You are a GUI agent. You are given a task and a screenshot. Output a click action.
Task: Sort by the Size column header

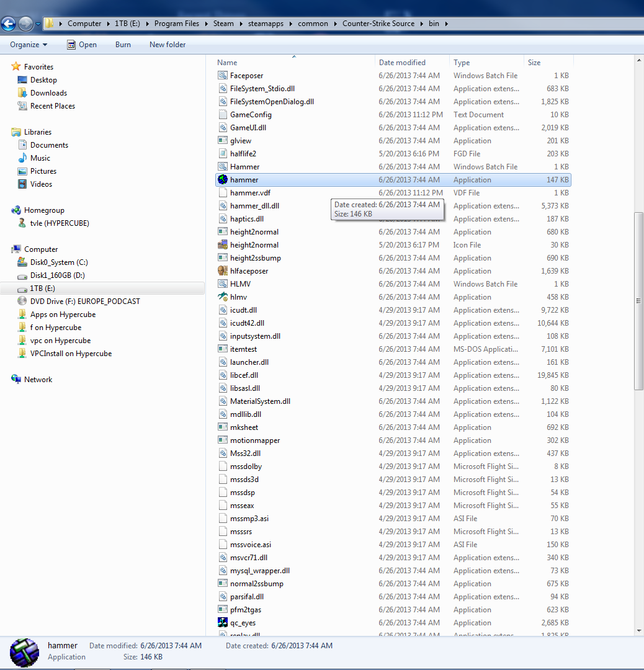pos(548,63)
